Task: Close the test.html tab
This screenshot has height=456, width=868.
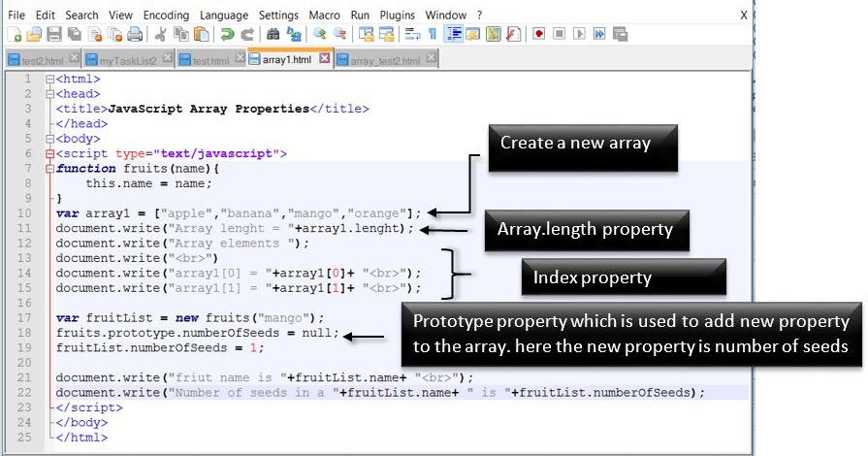Action: pyautogui.click(x=240, y=57)
